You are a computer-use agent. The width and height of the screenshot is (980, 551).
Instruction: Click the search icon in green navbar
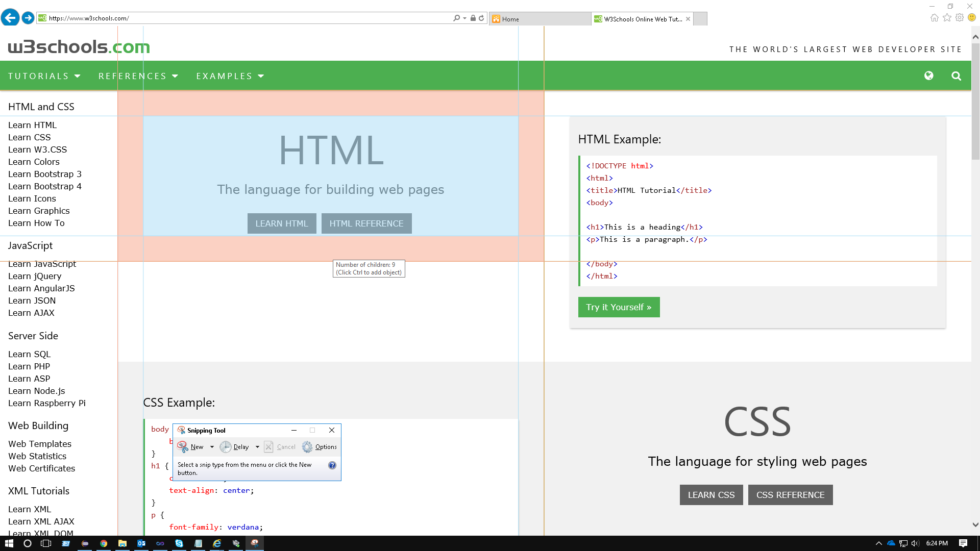(956, 76)
